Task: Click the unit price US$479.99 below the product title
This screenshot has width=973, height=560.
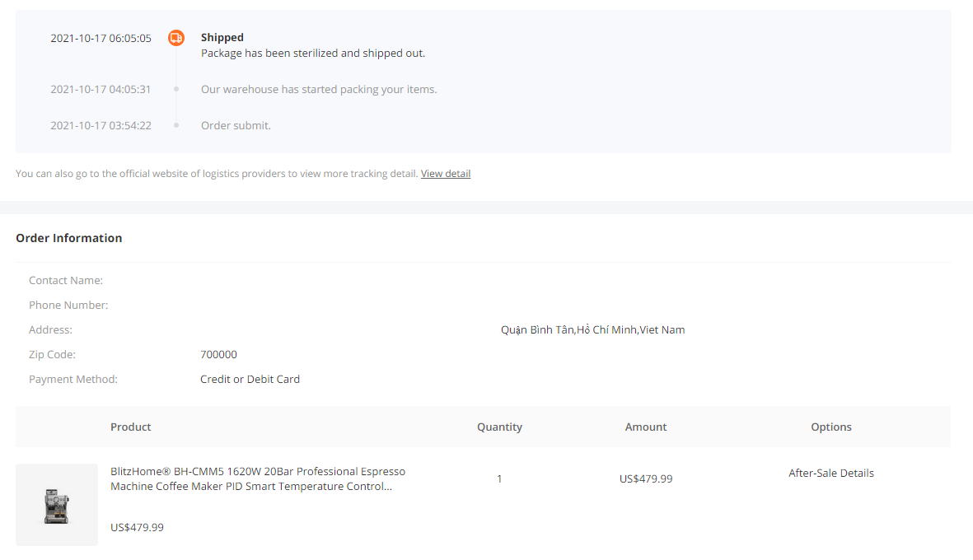Action: tap(137, 528)
